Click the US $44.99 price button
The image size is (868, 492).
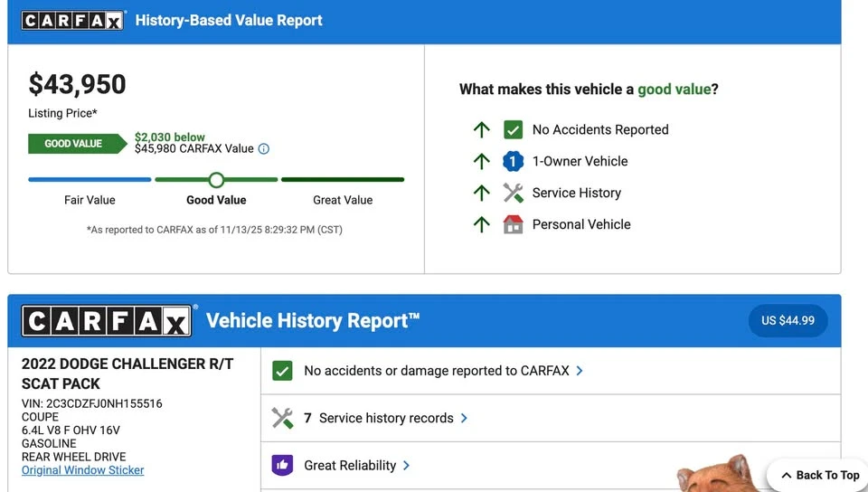tap(788, 320)
